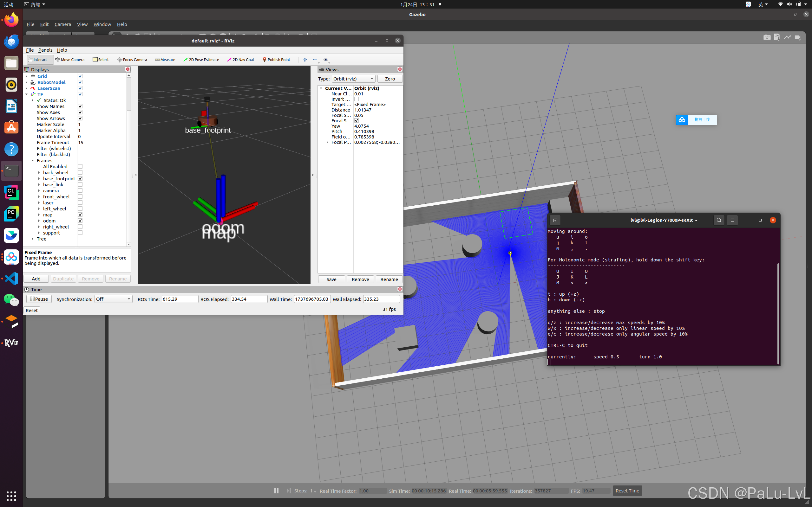Open the Synchronization dropdown
The height and width of the screenshot is (507, 812).
pos(113,299)
